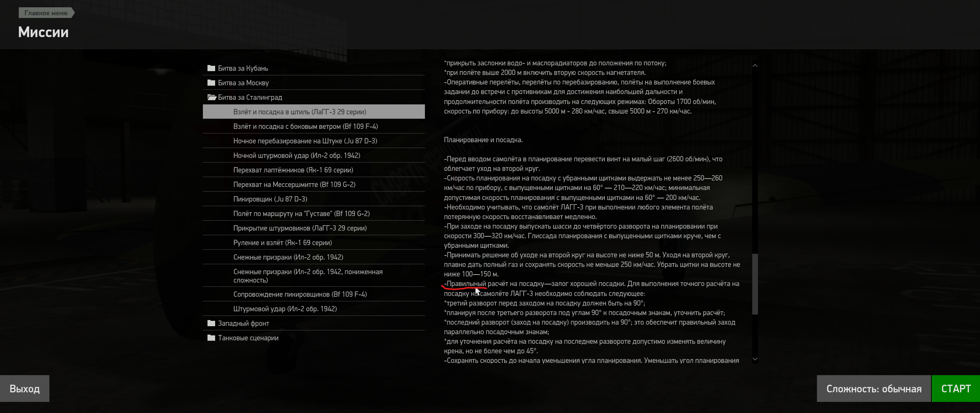Click the description scrollbar thumb
The image size is (980, 413).
click(x=755, y=284)
